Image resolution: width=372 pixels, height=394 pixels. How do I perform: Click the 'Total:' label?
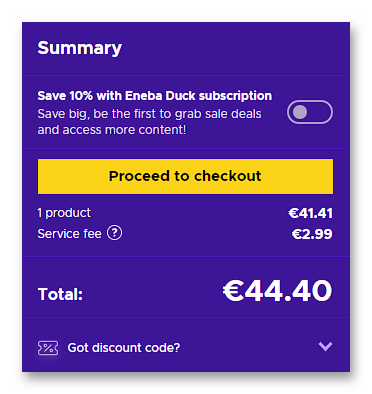[x=60, y=294]
